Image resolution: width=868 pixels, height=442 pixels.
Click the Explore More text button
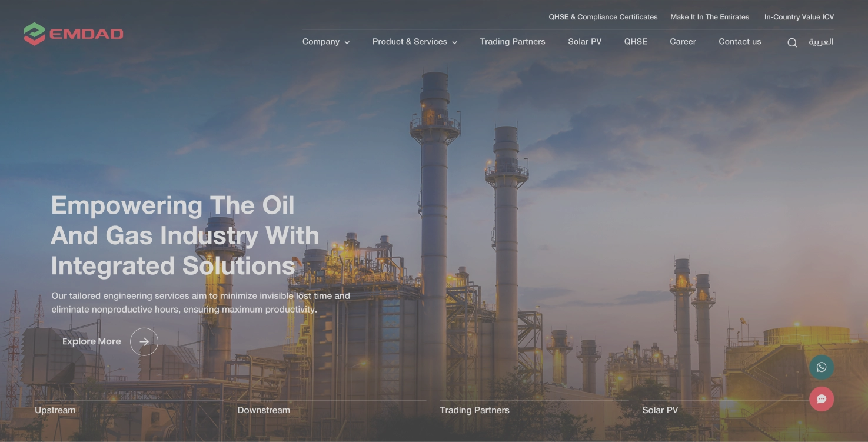92,341
